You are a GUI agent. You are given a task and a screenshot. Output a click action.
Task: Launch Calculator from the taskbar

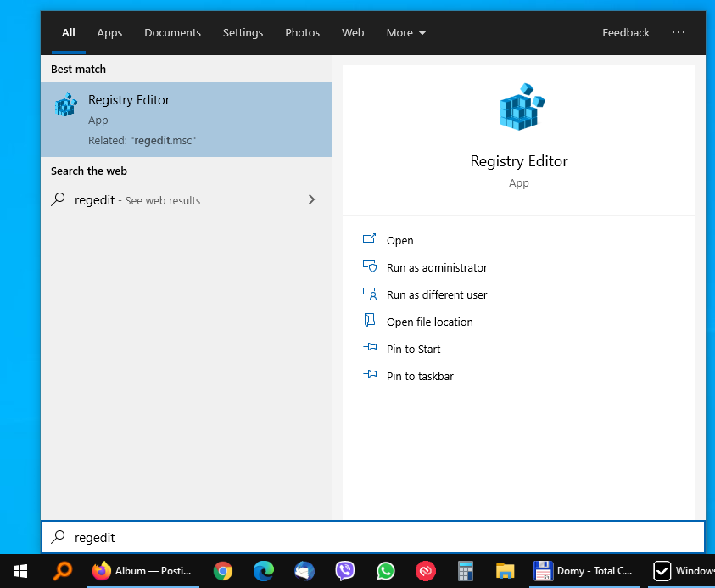465,571
